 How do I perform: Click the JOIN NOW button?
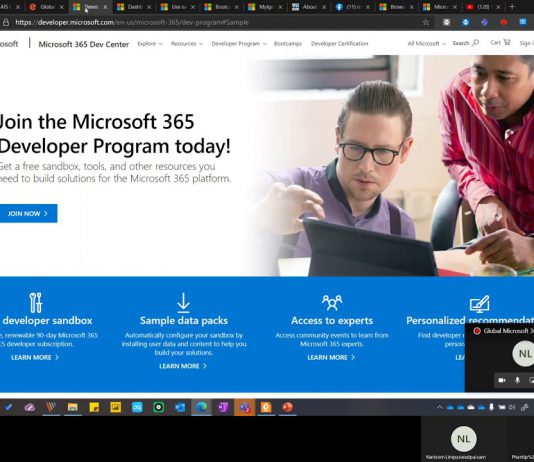tap(28, 213)
